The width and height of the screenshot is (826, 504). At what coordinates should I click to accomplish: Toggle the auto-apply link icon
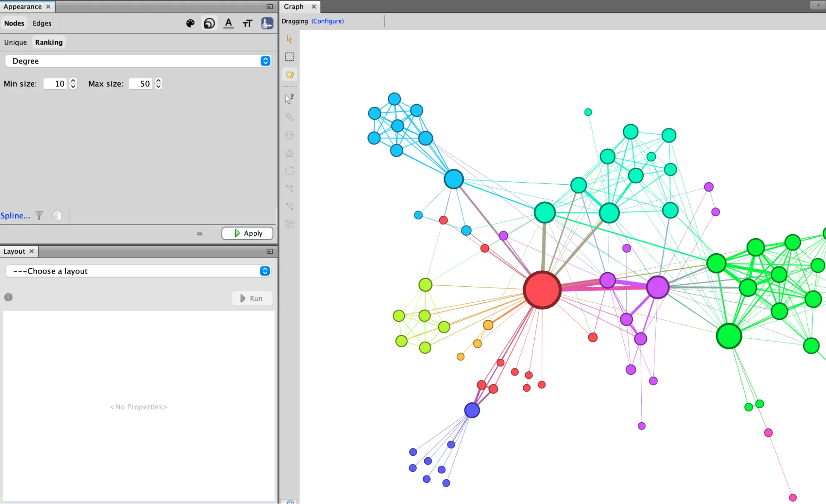[200, 234]
